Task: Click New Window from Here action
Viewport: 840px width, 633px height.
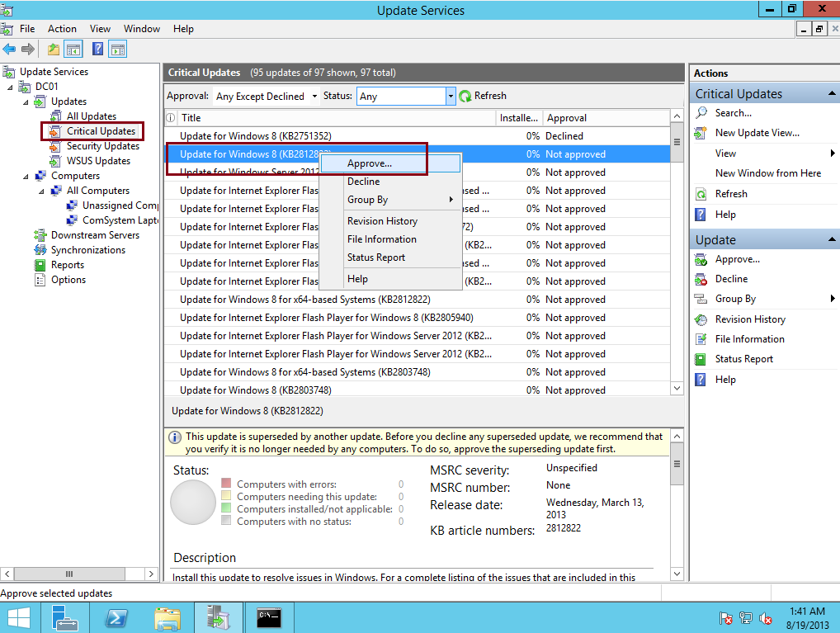Action: [x=767, y=173]
